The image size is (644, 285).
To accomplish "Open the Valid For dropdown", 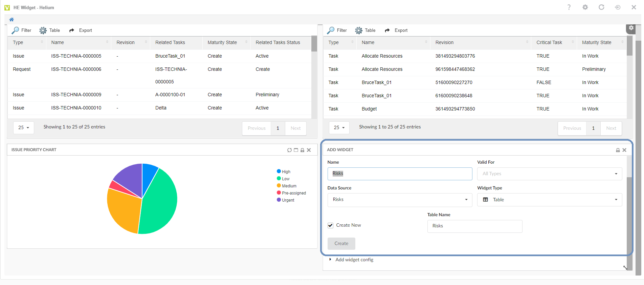I will click(549, 174).
